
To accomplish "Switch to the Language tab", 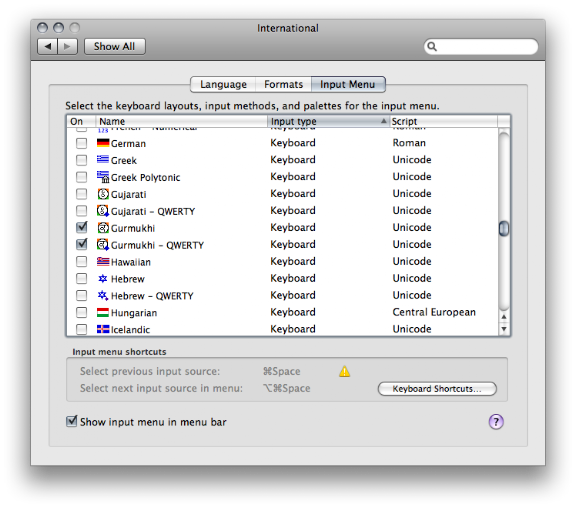I will point(223,84).
